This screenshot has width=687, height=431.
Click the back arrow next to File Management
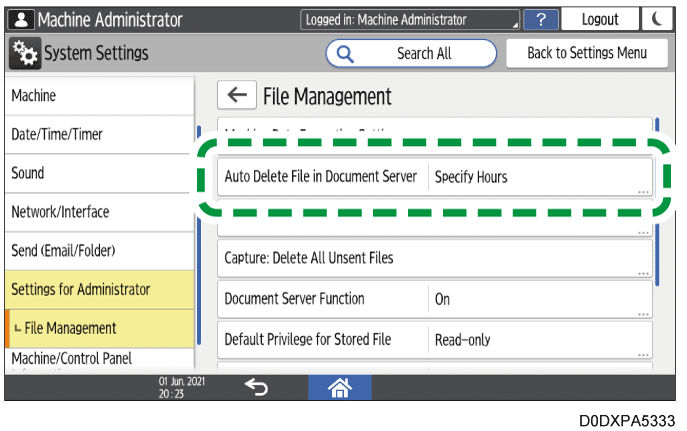[x=236, y=95]
